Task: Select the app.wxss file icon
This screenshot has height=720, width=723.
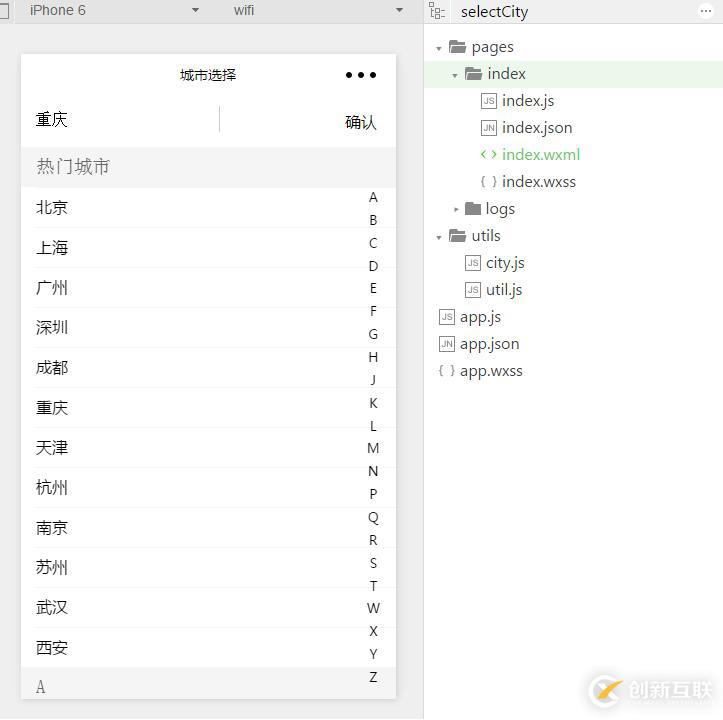Action: [446, 371]
